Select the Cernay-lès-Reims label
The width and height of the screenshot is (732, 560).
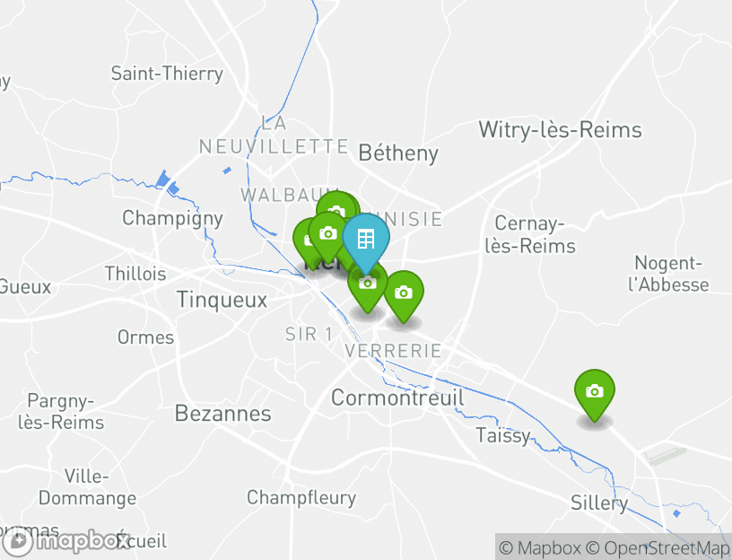point(536,233)
